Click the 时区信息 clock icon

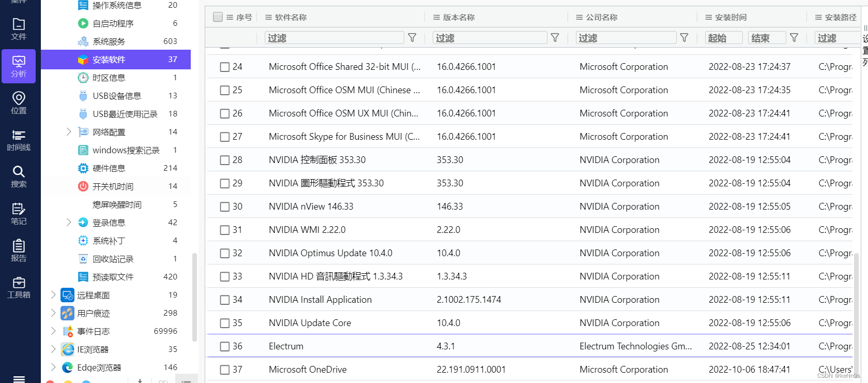coord(83,78)
